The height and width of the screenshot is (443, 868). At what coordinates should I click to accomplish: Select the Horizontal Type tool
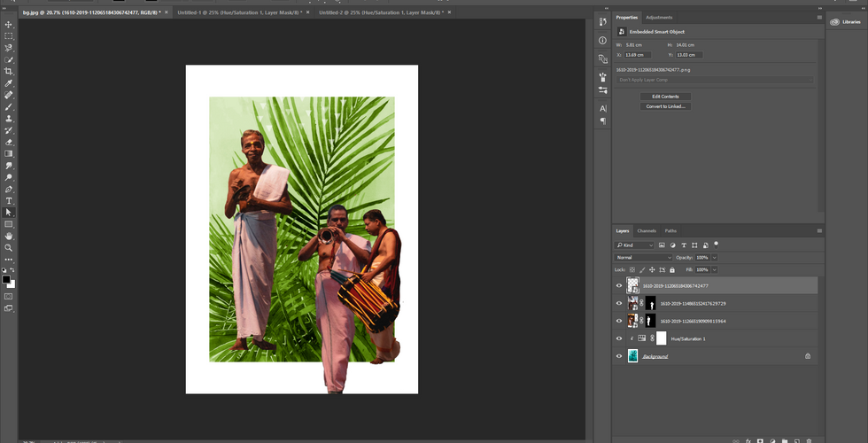[x=9, y=201]
